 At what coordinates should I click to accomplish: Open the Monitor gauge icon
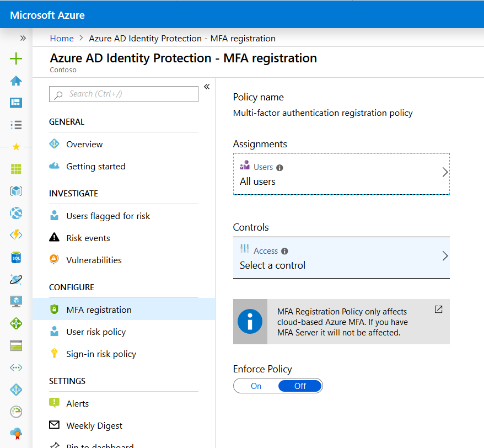click(16, 412)
